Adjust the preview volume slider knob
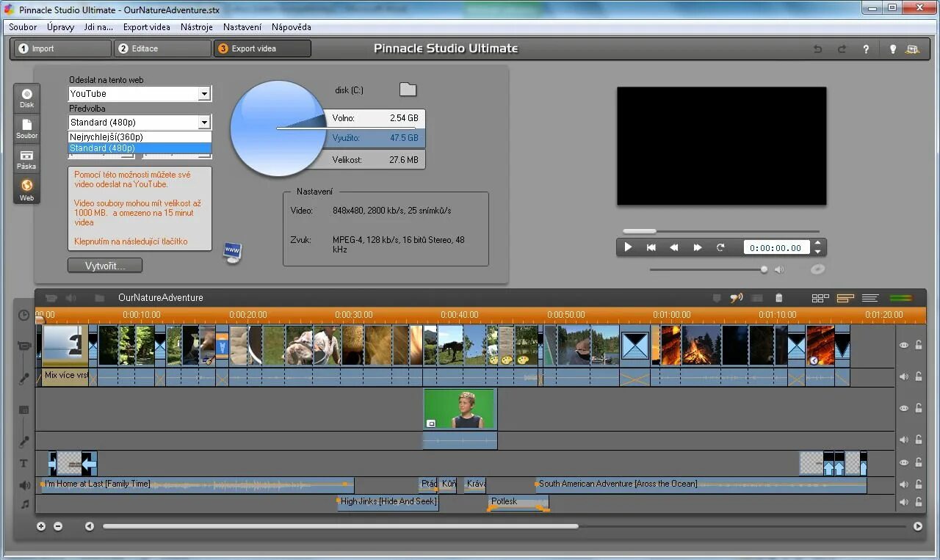 pyautogui.click(x=764, y=269)
